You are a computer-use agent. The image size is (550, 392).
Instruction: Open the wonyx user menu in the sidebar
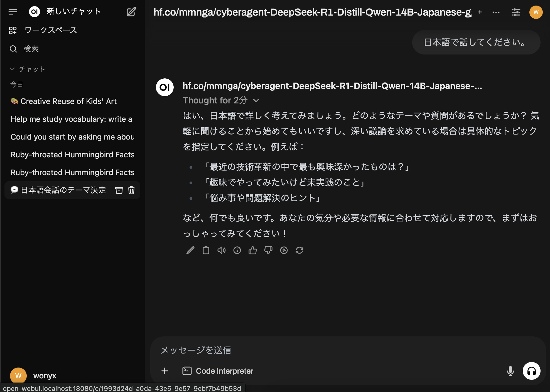(x=33, y=376)
